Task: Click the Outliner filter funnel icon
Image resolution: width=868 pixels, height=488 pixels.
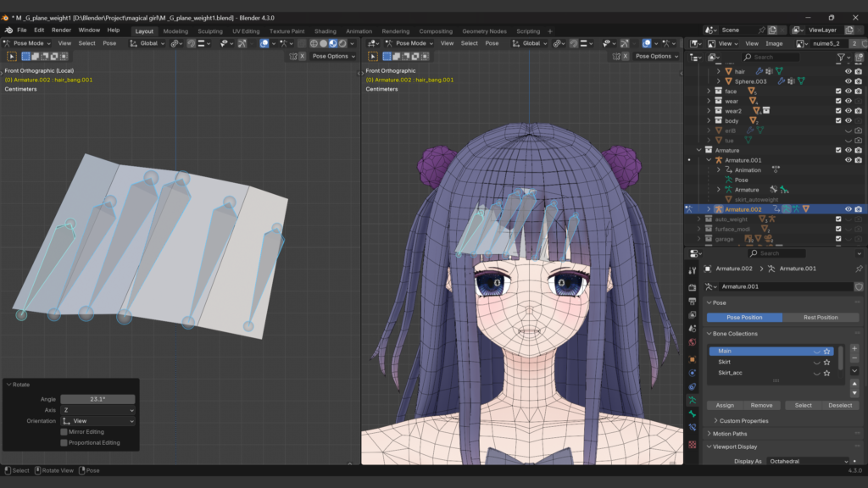Action: (841, 57)
